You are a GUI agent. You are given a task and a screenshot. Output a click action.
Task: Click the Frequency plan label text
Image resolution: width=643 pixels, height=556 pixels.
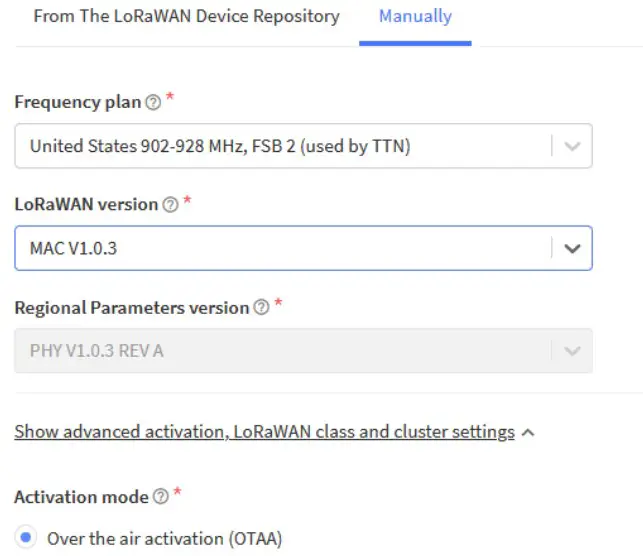(x=77, y=102)
